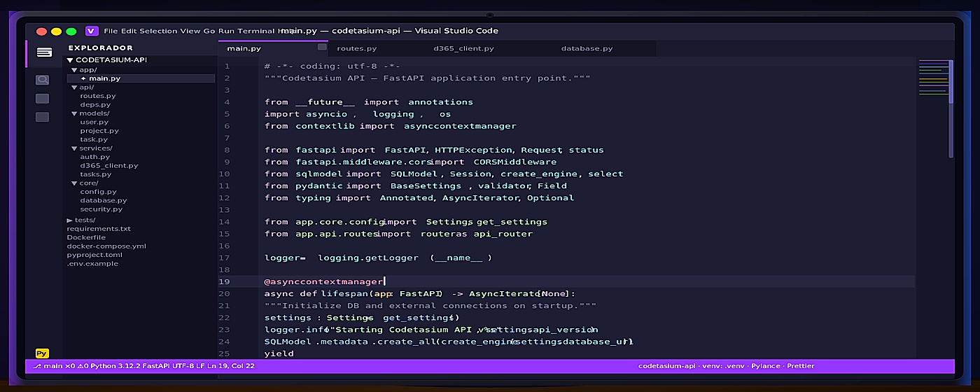Open the Edit menu
The width and height of the screenshot is (980, 392).
click(129, 31)
